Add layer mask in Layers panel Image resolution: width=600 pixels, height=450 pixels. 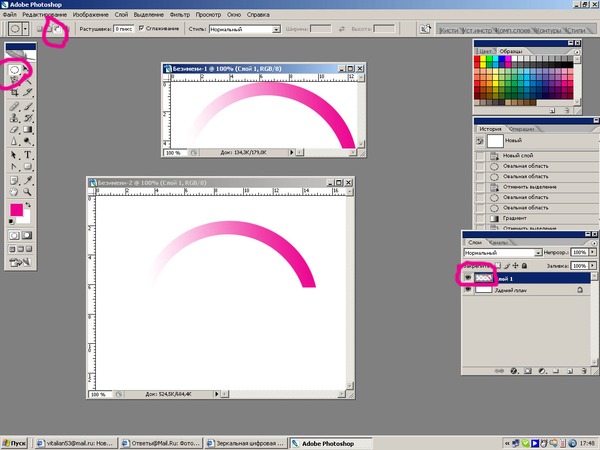[x=528, y=371]
